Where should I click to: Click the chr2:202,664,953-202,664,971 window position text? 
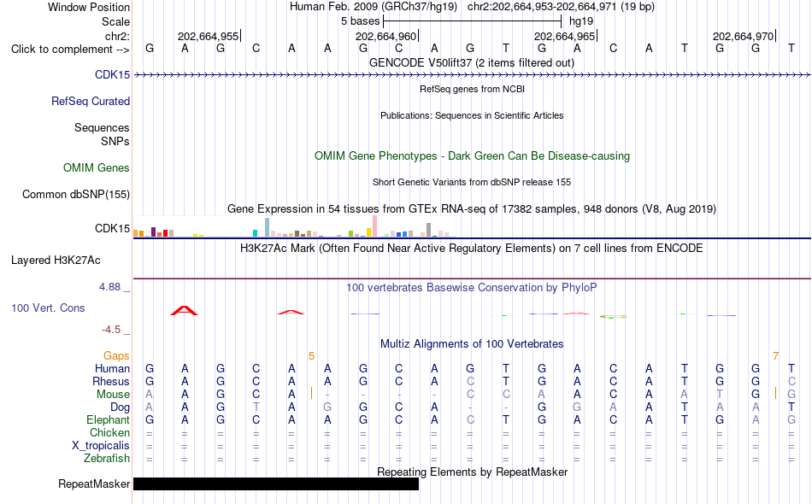pos(561,7)
